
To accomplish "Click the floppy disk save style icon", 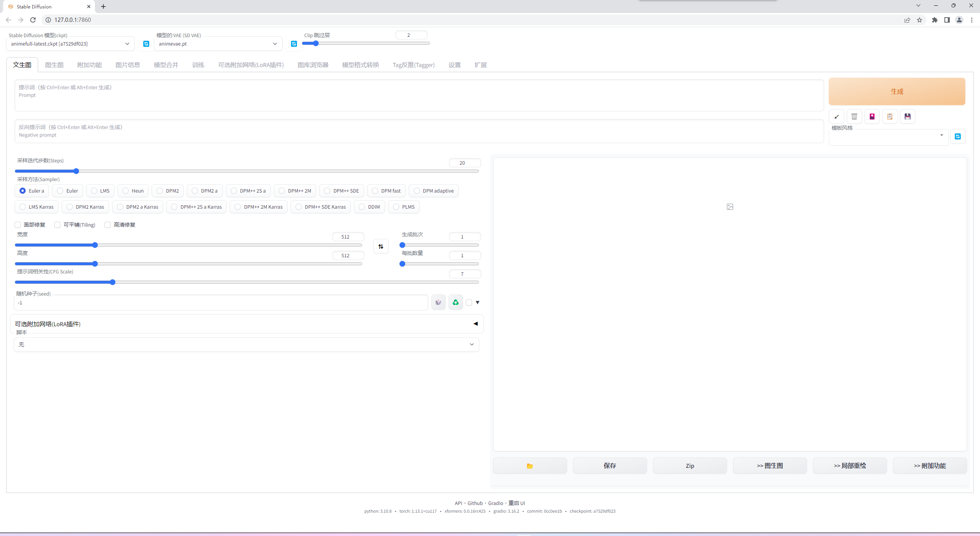I will [907, 117].
